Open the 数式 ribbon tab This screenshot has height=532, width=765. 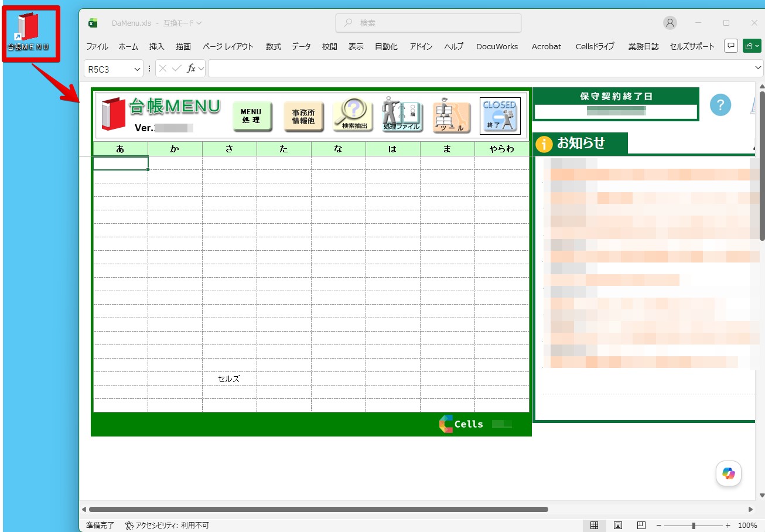point(274,46)
